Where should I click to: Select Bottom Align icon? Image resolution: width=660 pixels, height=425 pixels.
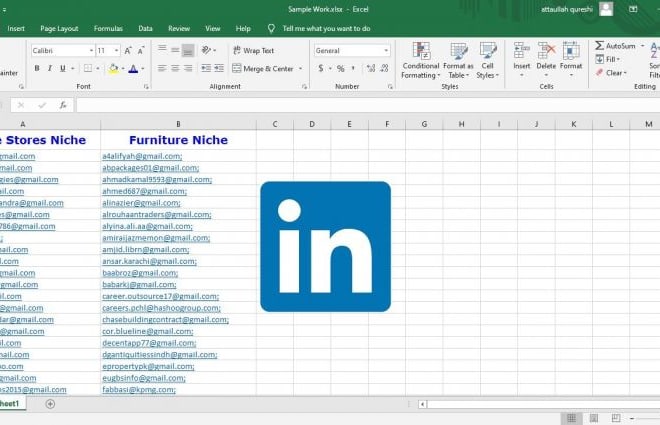[x=188, y=50]
